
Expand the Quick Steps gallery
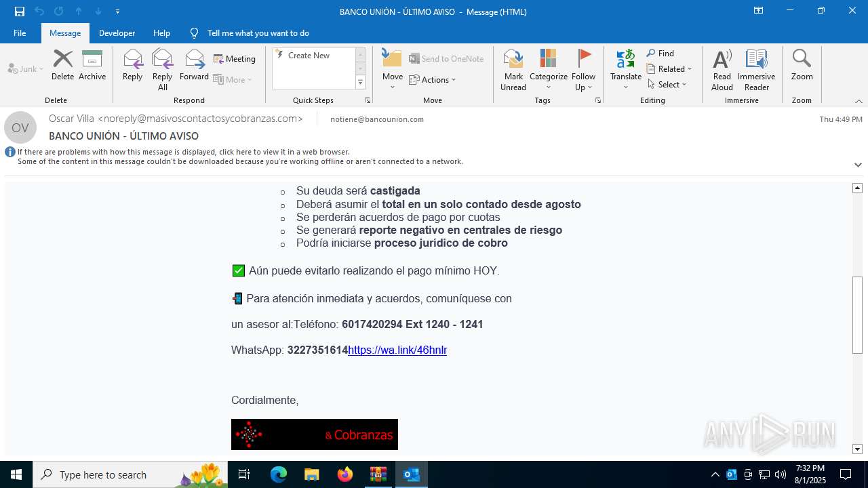click(361, 83)
